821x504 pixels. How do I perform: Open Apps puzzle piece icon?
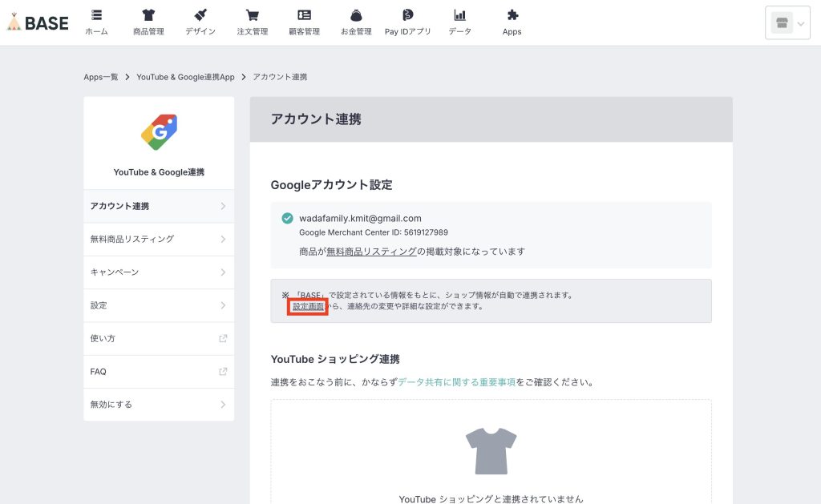[x=512, y=14]
